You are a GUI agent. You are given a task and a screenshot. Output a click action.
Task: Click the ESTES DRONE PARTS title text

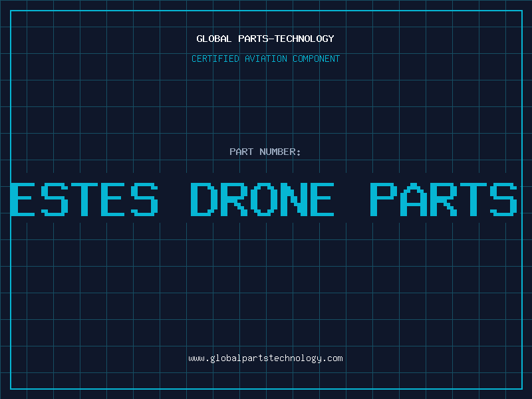click(263, 199)
